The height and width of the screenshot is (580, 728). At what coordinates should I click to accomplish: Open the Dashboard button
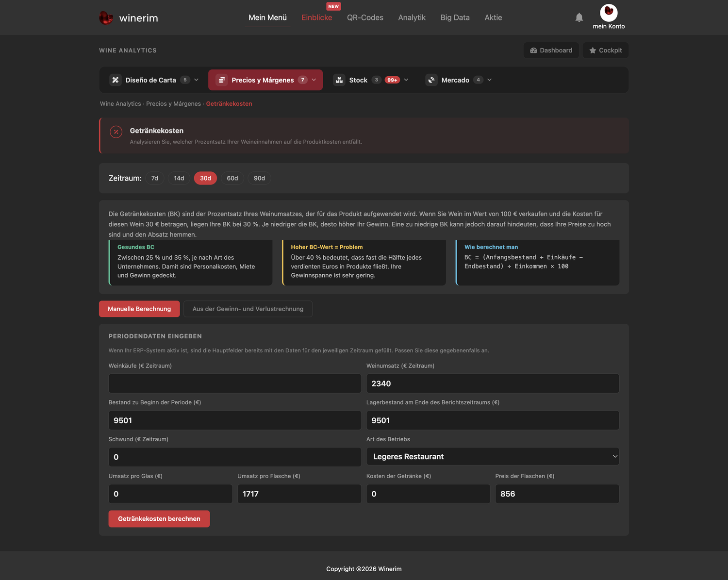click(551, 50)
